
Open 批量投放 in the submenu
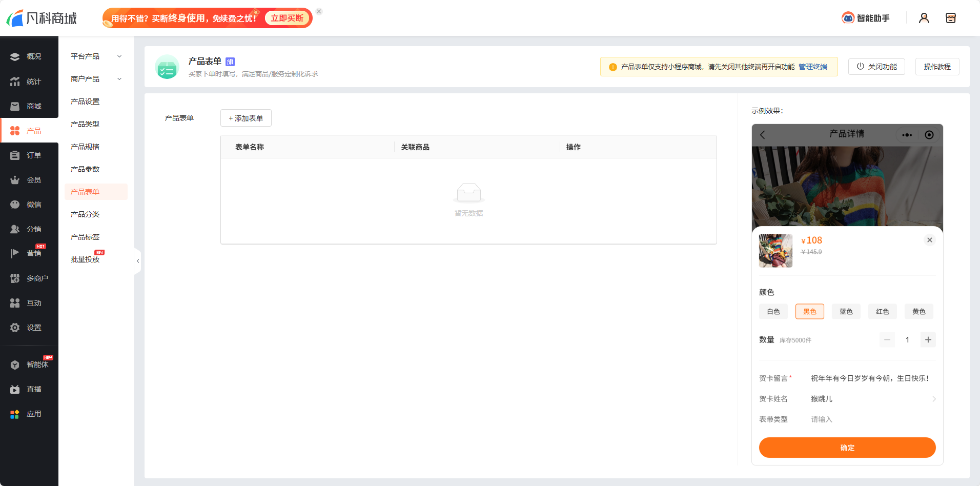point(85,259)
